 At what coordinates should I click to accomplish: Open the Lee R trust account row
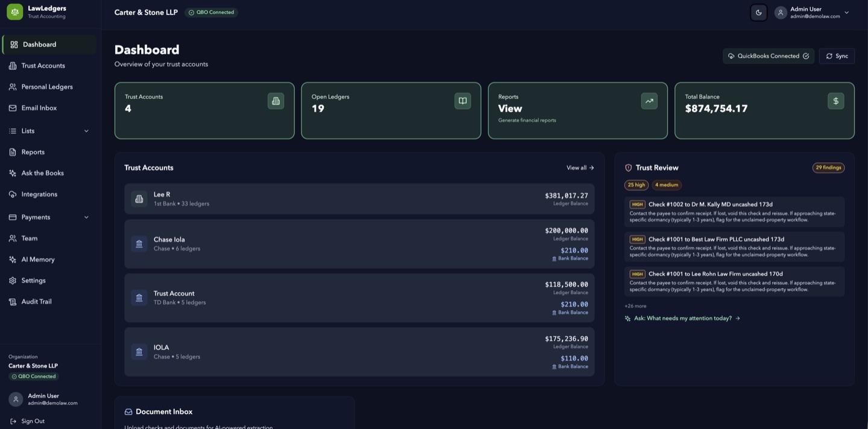tap(359, 199)
